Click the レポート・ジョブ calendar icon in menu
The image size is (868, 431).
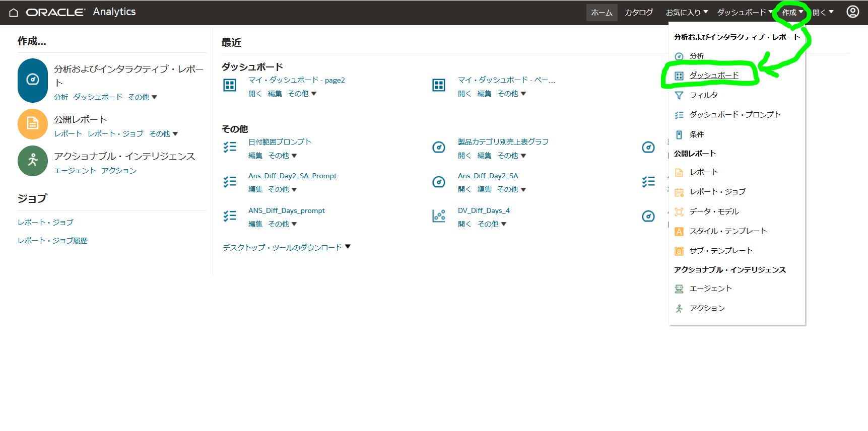[x=679, y=192]
